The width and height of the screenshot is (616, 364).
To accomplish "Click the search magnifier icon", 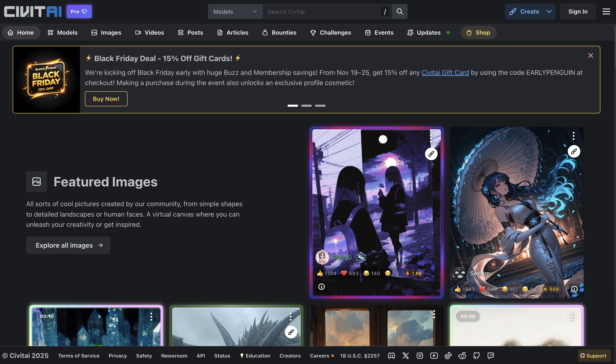I will (x=399, y=11).
